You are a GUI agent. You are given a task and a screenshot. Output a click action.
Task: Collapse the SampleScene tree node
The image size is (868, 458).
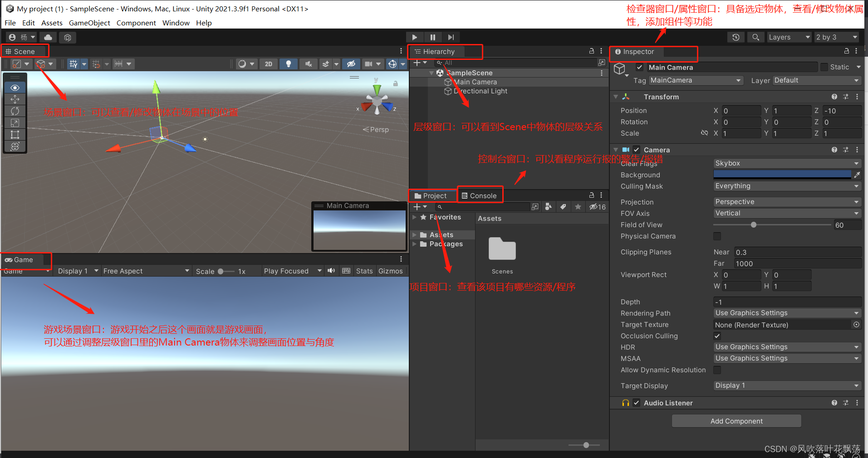point(431,73)
